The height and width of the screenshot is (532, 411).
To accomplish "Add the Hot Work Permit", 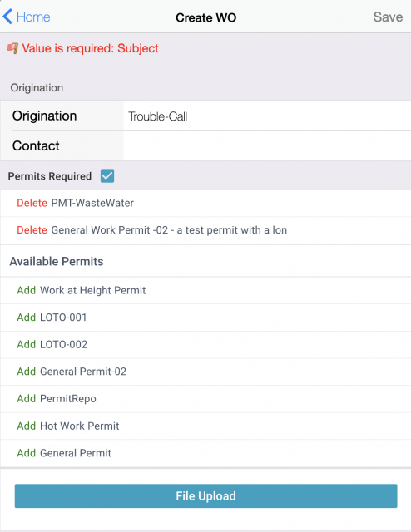I will point(26,426).
